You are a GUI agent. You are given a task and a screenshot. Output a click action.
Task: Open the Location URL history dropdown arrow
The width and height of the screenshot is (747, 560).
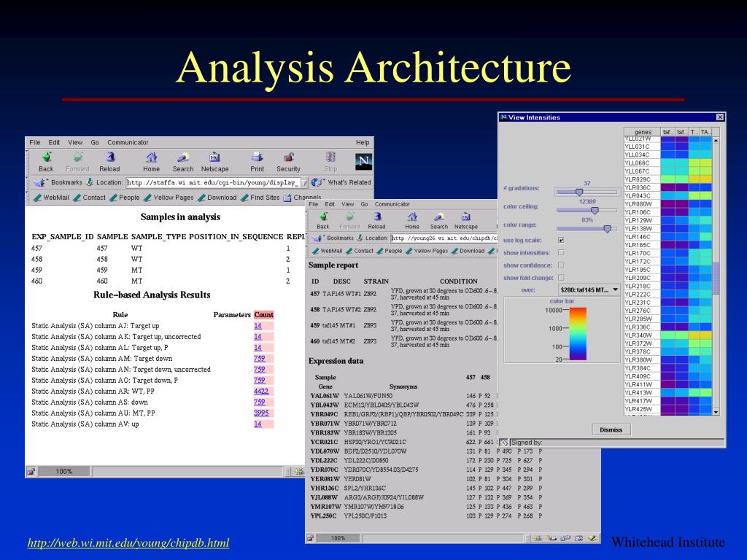(304, 182)
